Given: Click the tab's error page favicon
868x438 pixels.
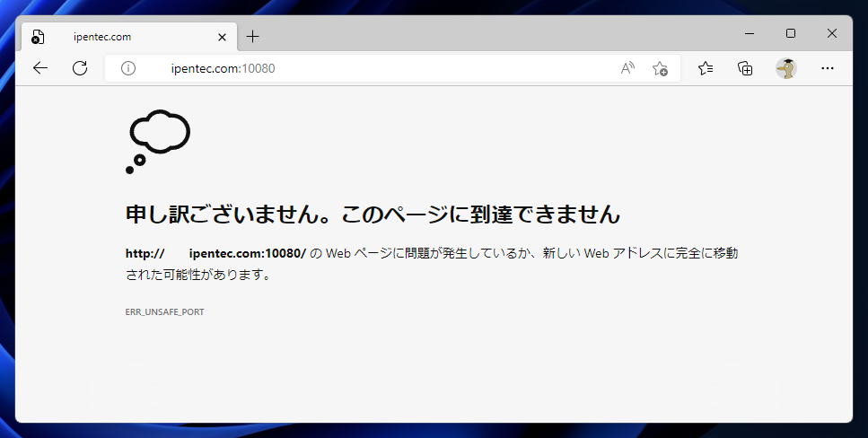Looking at the screenshot, I should pos(38,37).
